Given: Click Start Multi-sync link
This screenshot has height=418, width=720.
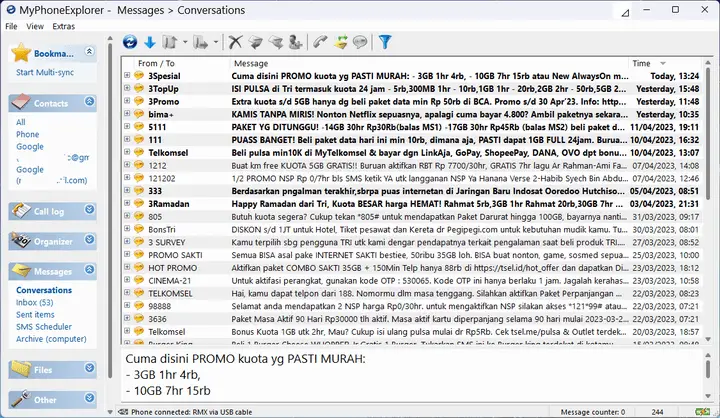Looking at the screenshot, I should [45, 73].
